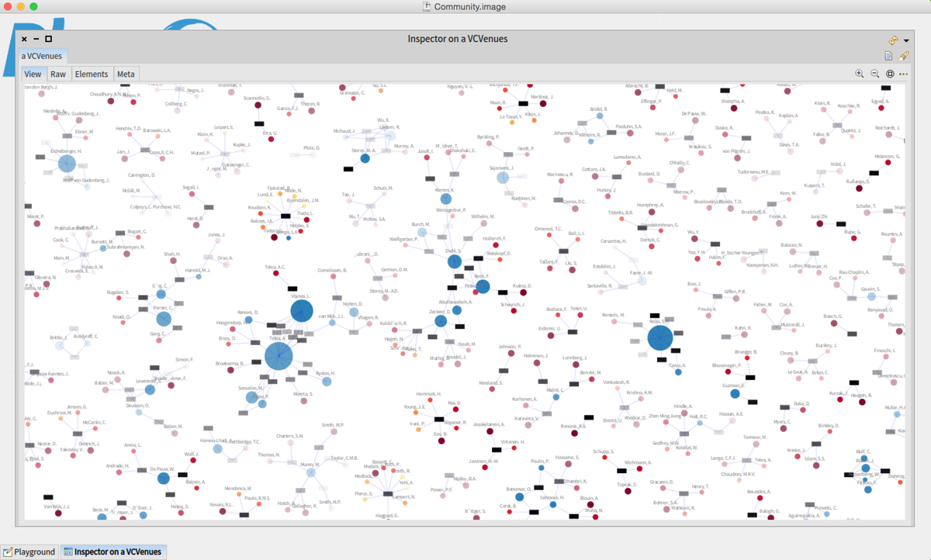Select the label 'Lonnberg, J.'
Viewport: 931px width, 560px height.
[576, 358]
